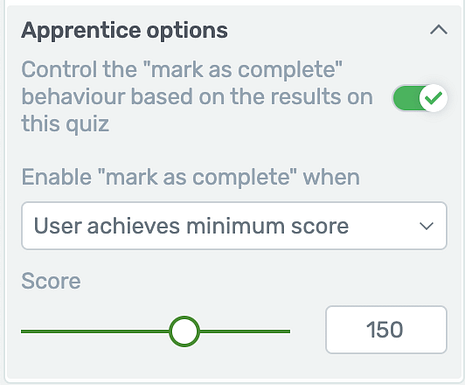The height and width of the screenshot is (385, 465).
Task: Click the slider track left of handle
Action: tap(95, 331)
